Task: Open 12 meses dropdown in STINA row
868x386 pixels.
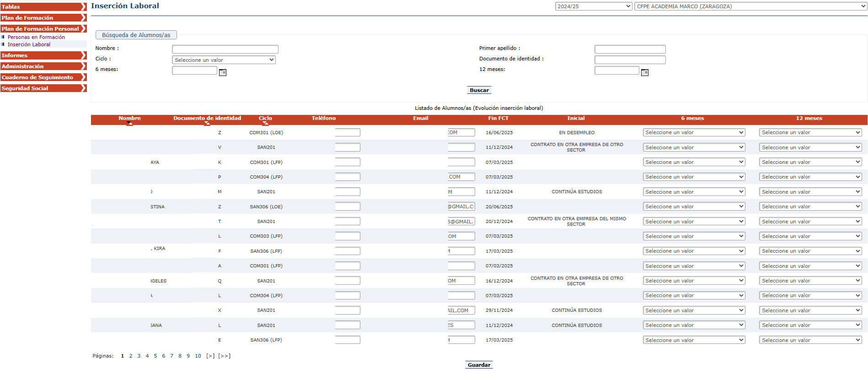Action: point(810,207)
